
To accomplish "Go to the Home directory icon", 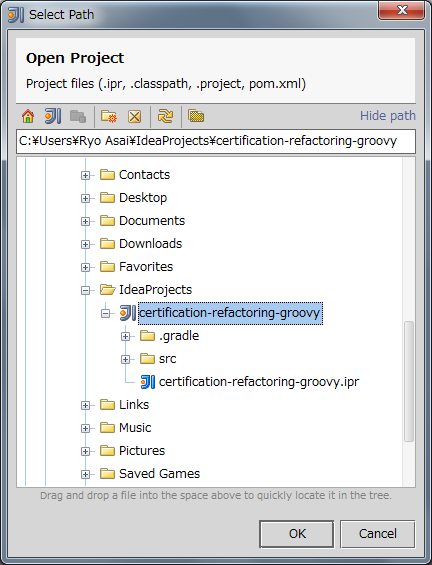I will [28, 116].
